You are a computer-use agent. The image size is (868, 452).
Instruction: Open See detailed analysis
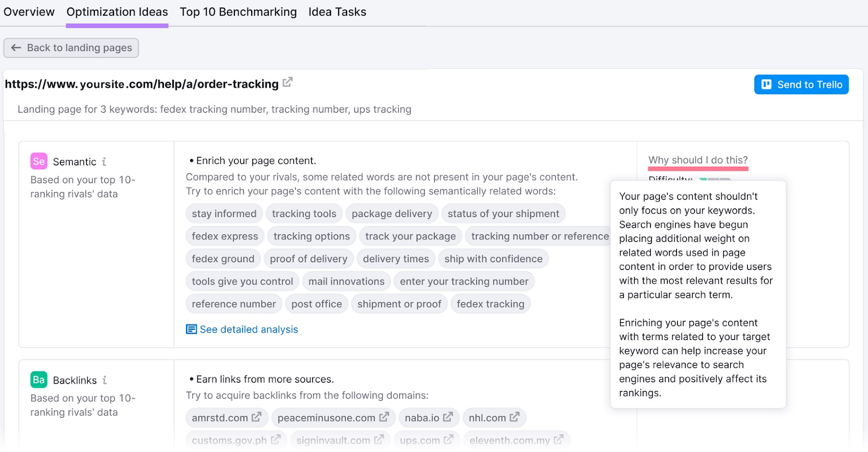[248, 329]
